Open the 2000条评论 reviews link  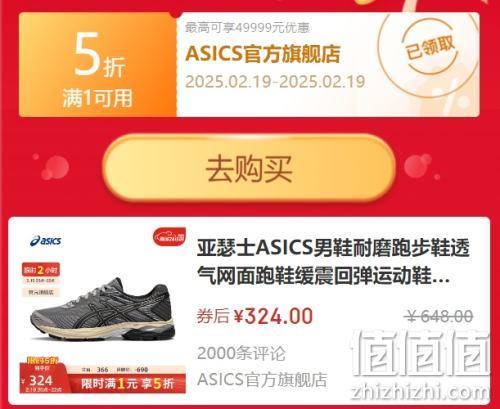pyautogui.click(x=241, y=353)
